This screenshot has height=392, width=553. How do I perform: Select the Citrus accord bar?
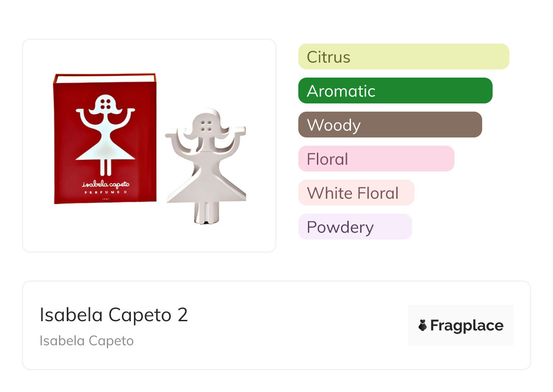click(403, 57)
